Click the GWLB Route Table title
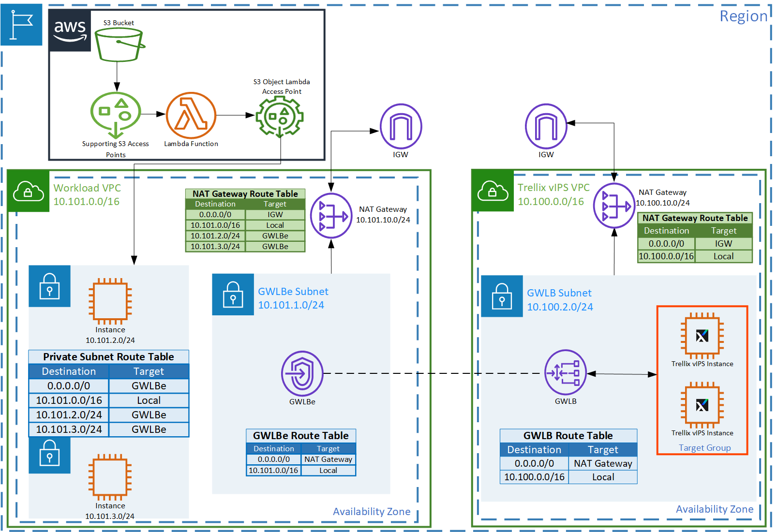The image size is (777, 532). click(568, 436)
